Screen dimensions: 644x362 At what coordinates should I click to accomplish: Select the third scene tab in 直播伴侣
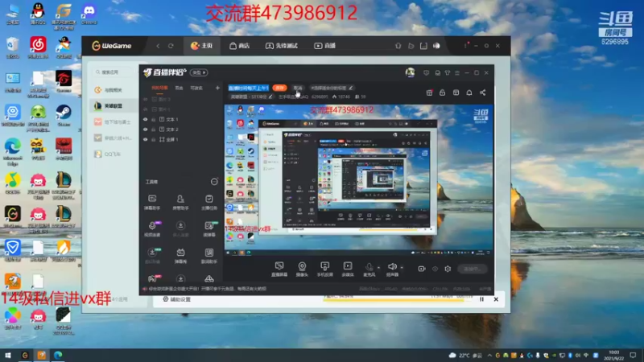click(196, 88)
